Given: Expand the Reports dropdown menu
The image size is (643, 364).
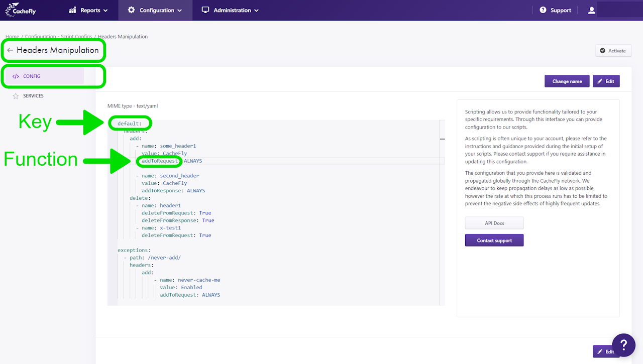Looking at the screenshot, I should coord(88,10).
